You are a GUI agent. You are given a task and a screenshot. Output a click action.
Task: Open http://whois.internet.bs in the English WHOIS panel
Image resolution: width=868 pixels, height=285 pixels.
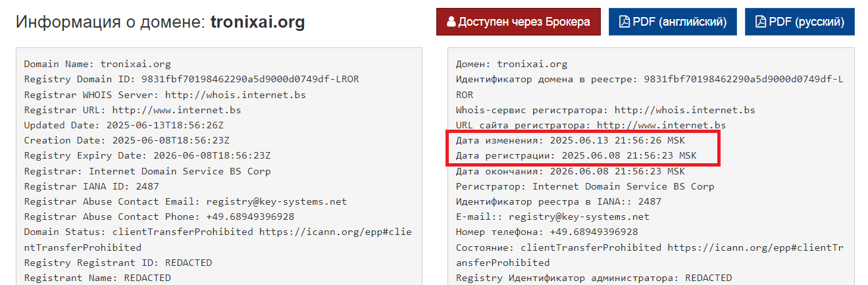pos(236,95)
